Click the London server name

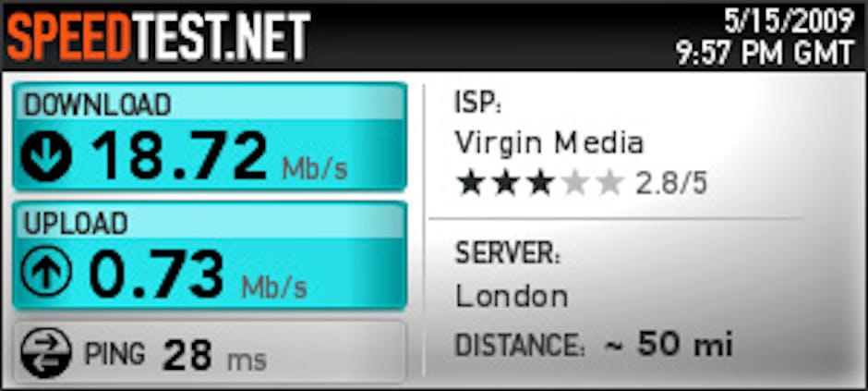pos(512,297)
